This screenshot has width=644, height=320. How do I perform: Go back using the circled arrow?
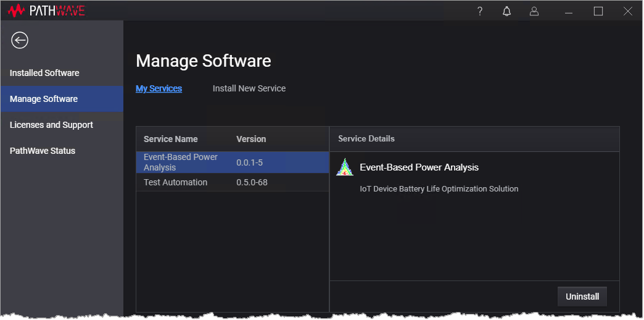20,40
